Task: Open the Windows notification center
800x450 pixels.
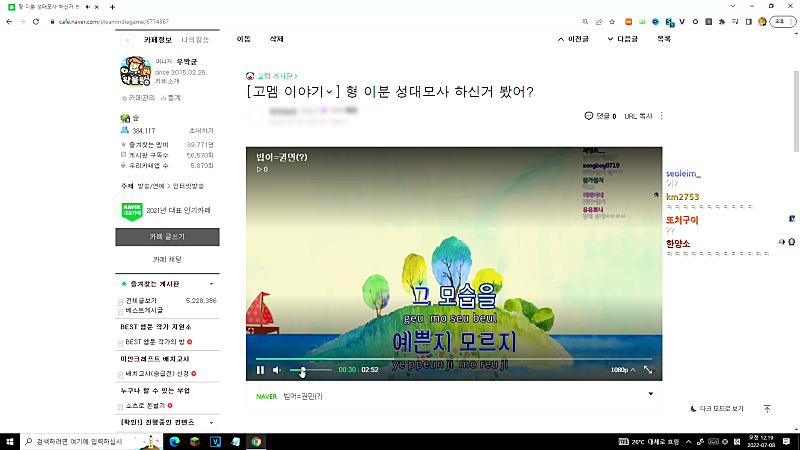Action: point(786,442)
